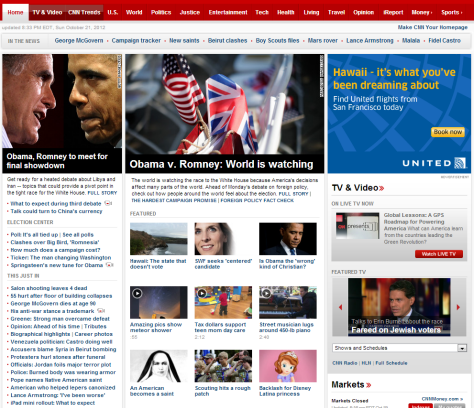
Task: Open CNN Radio link
Action: (x=345, y=363)
